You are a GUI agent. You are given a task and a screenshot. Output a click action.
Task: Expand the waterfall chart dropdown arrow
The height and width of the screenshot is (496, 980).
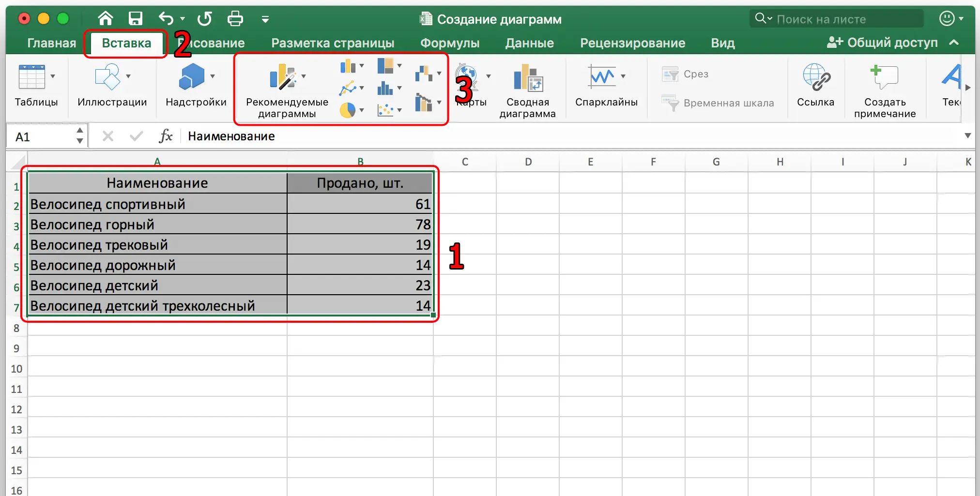click(439, 74)
